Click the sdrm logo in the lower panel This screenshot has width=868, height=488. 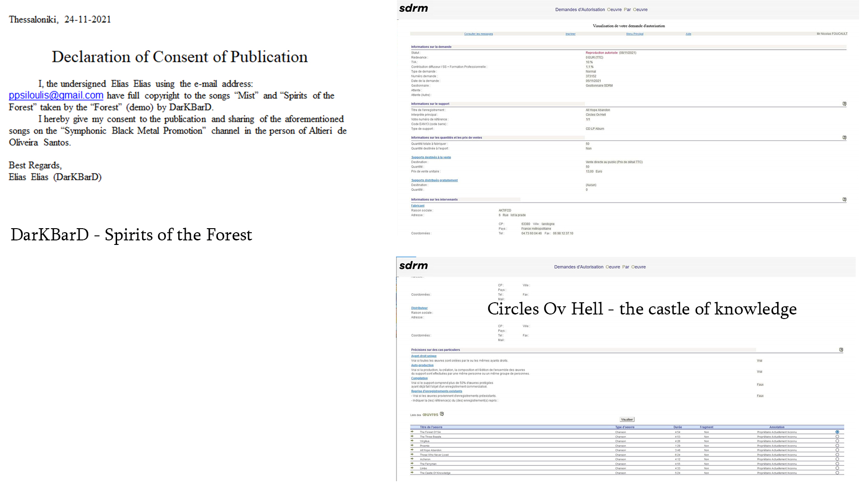pos(413,266)
